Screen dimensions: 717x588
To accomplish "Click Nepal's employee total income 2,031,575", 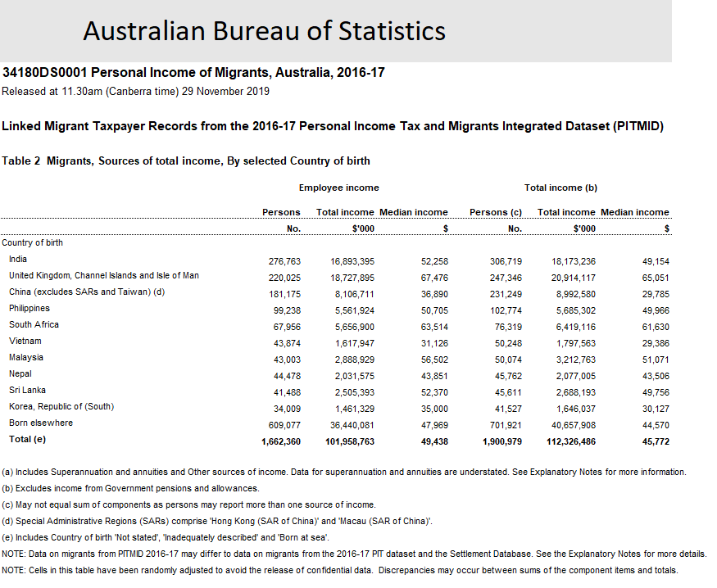I will click(354, 376).
